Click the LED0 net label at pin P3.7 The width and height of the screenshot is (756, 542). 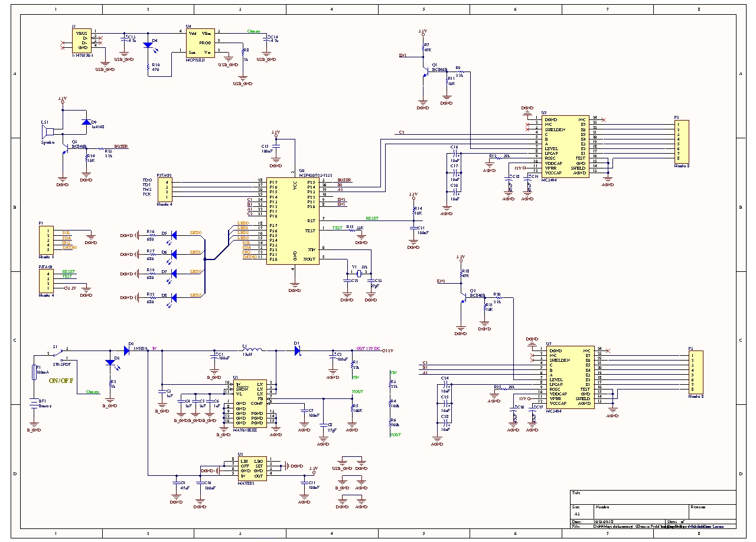click(243, 223)
